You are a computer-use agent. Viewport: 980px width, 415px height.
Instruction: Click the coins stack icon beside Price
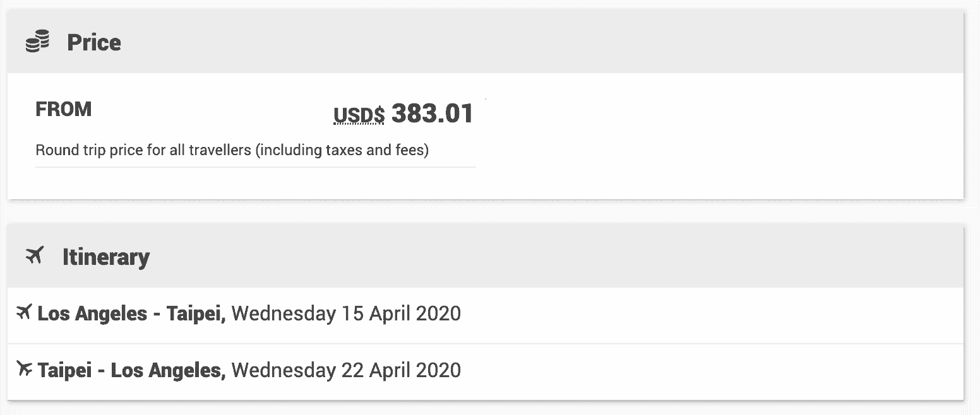[x=37, y=43]
